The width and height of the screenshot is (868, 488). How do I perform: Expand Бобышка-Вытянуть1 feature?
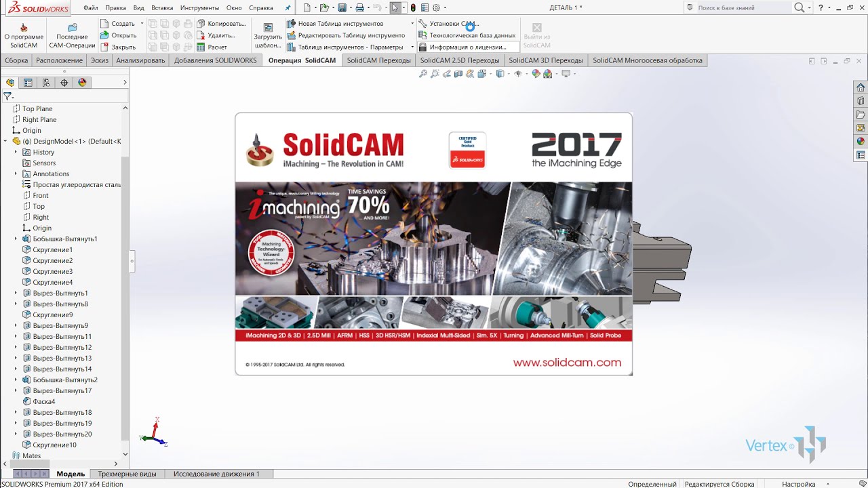tap(16, 239)
